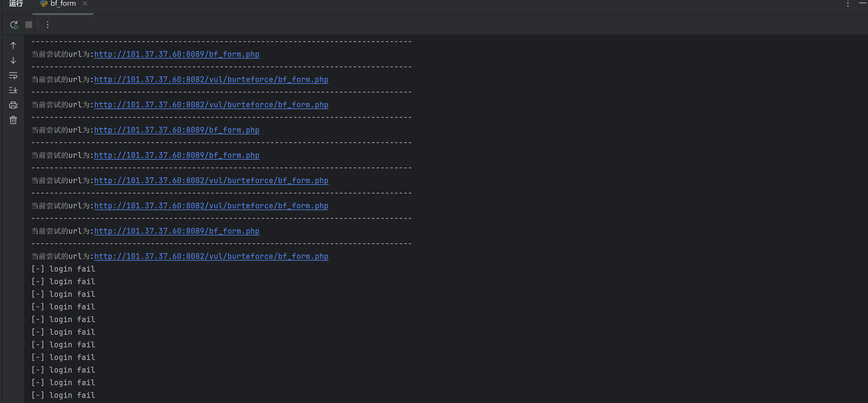This screenshot has width=868, height=403.
Task: Open first 8082 burteforce bf_form.php link
Action: coord(211,80)
